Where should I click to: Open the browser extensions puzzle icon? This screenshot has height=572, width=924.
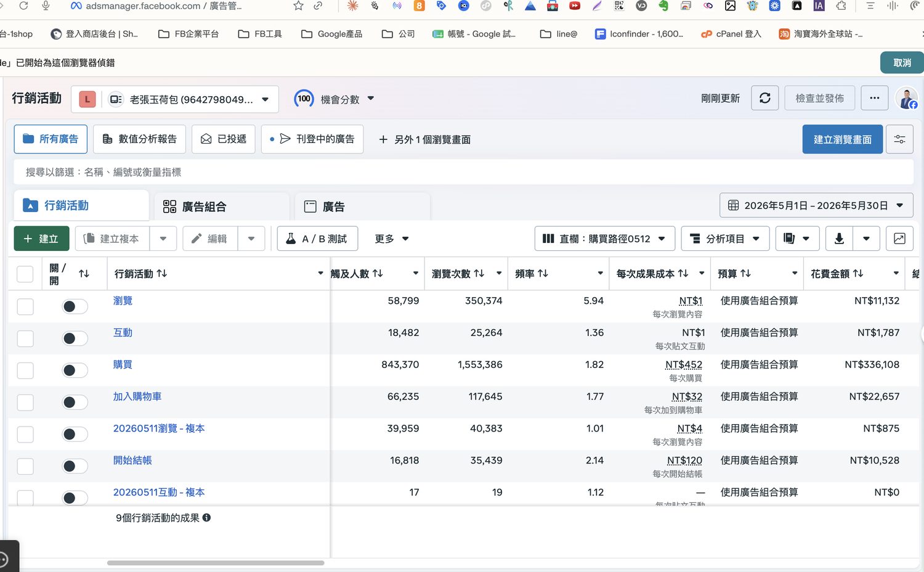pyautogui.click(x=841, y=6)
